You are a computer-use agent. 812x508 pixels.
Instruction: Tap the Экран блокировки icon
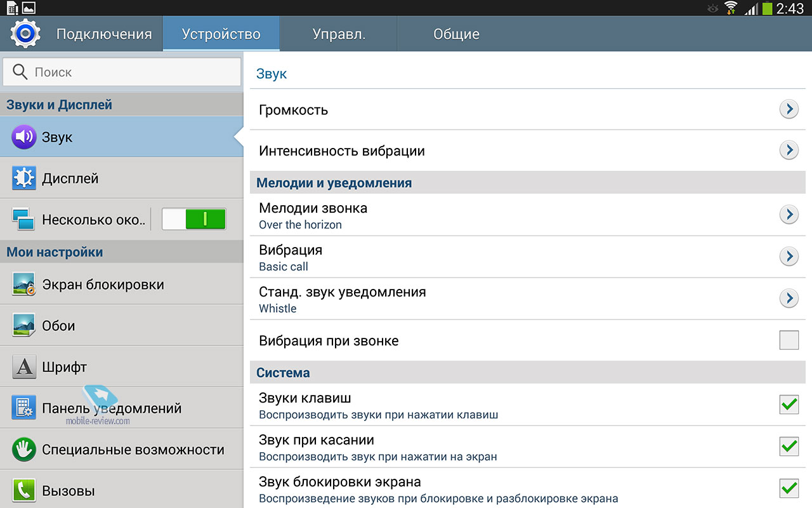(24, 284)
